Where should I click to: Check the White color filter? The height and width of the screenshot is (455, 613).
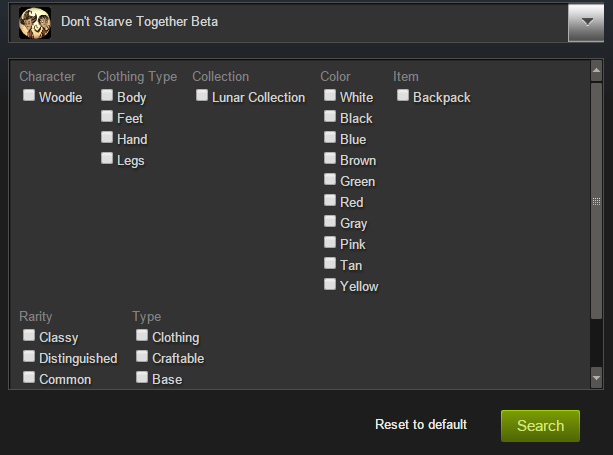[330, 96]
